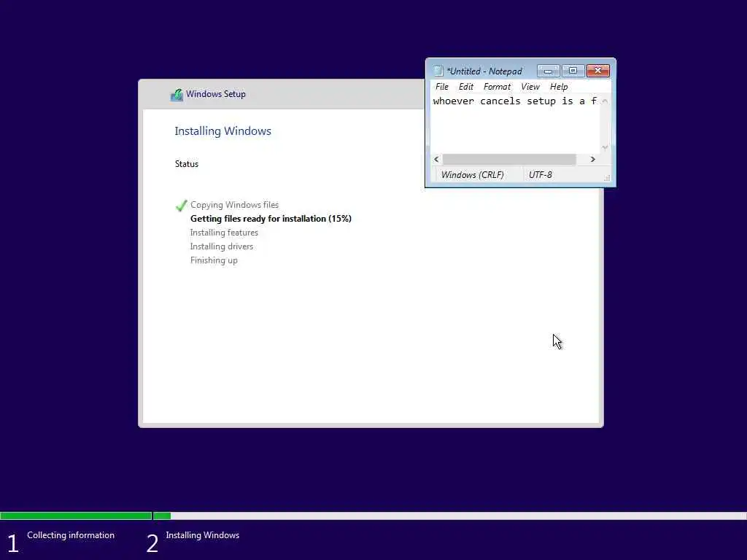
Task: Open Notepad's Format menu
Action: [497, 87]
